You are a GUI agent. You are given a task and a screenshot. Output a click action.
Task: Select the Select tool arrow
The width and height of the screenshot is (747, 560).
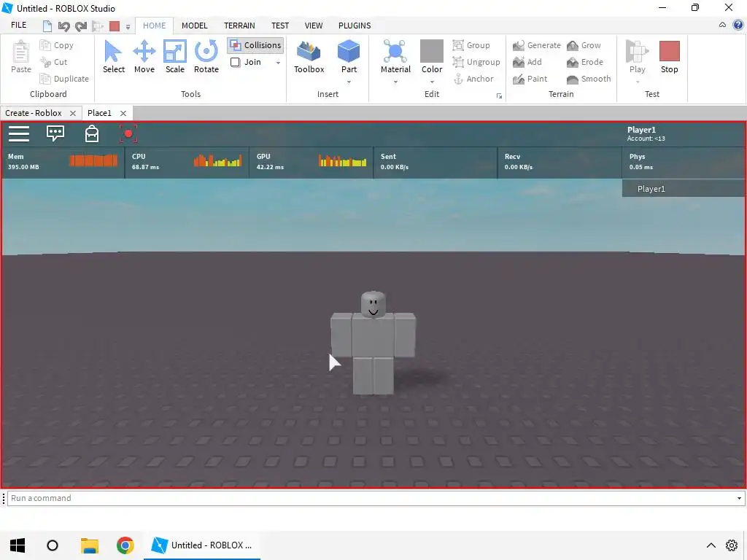tap(113, 57)
